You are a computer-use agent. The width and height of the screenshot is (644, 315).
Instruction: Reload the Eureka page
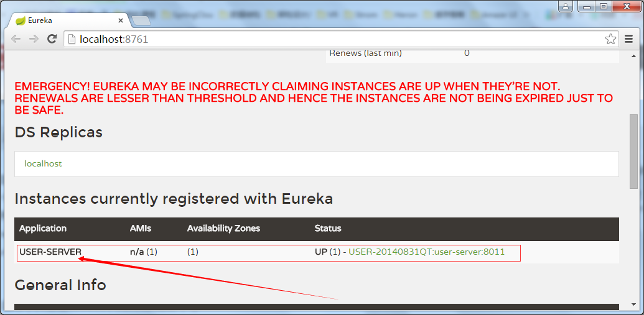coord(52,39)
